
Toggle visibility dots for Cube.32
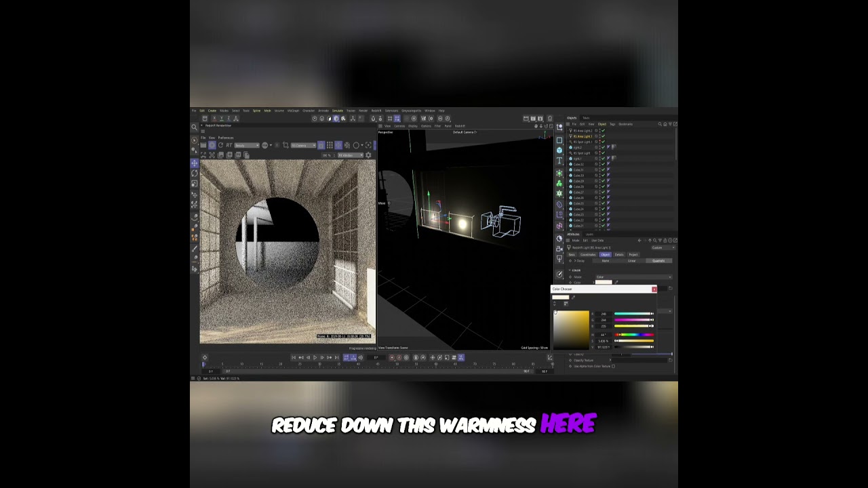point(600,164)
